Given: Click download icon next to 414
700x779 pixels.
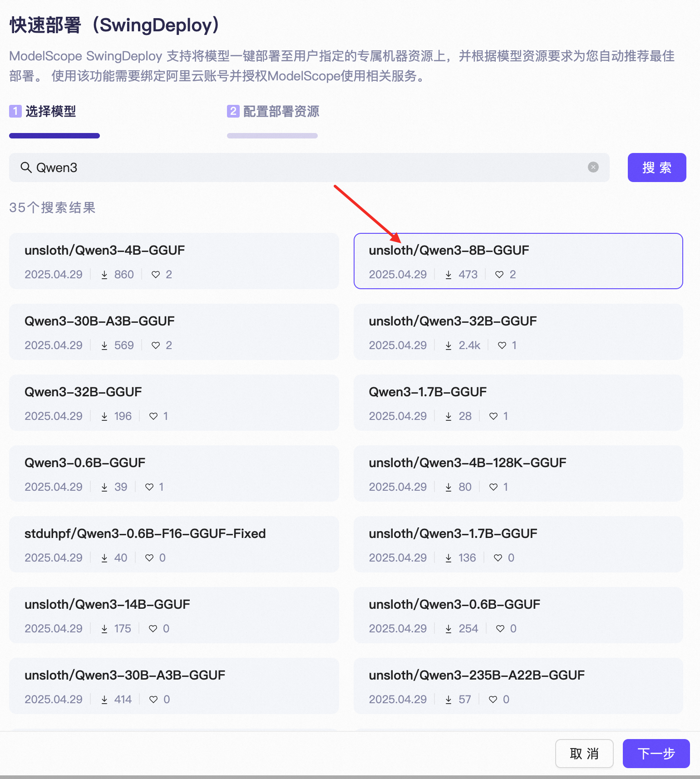Looking at the screenshot, I should click(x=104, y=700).
